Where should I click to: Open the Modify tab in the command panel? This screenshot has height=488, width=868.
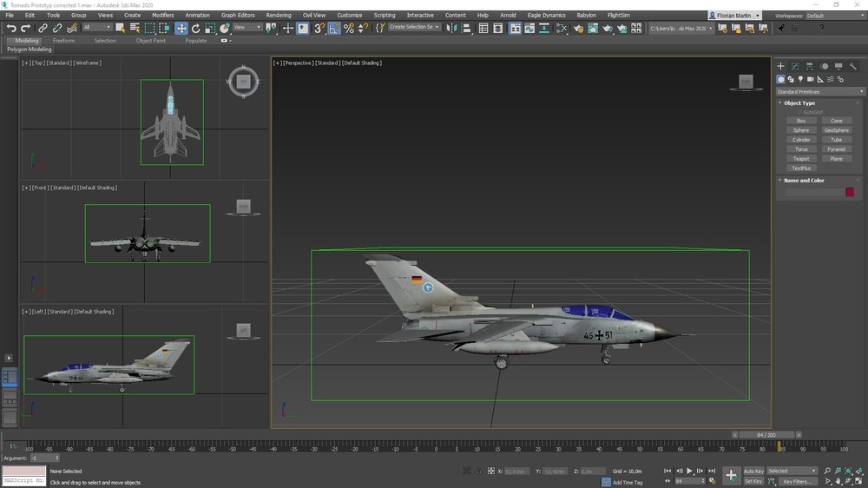pos(794,66)
